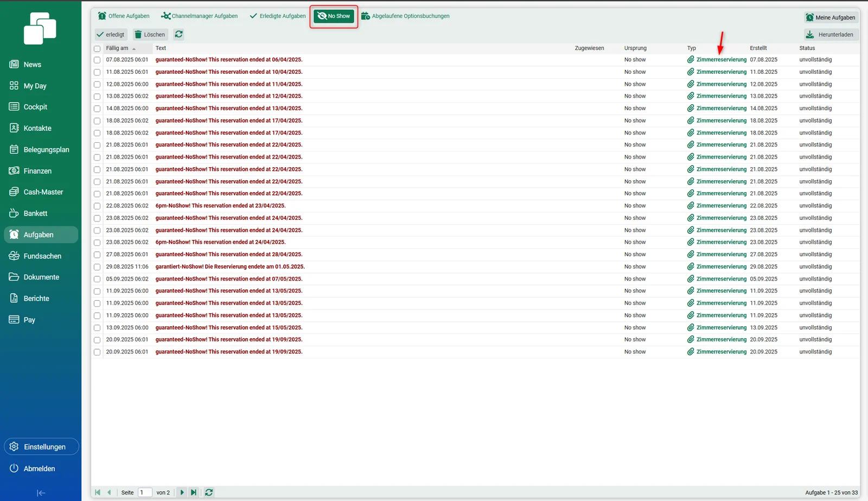
Task: Click paperclip icon in 07.08.2025 06:01 row
Action: click(x=691, y=60)
